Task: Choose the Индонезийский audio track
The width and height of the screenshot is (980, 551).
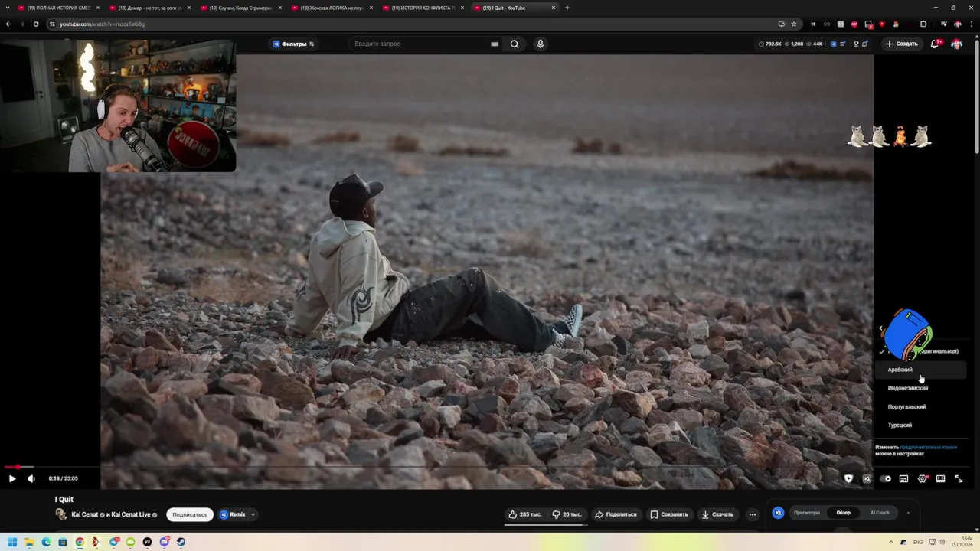Action: pyautogui.click(x=920, y=388)
